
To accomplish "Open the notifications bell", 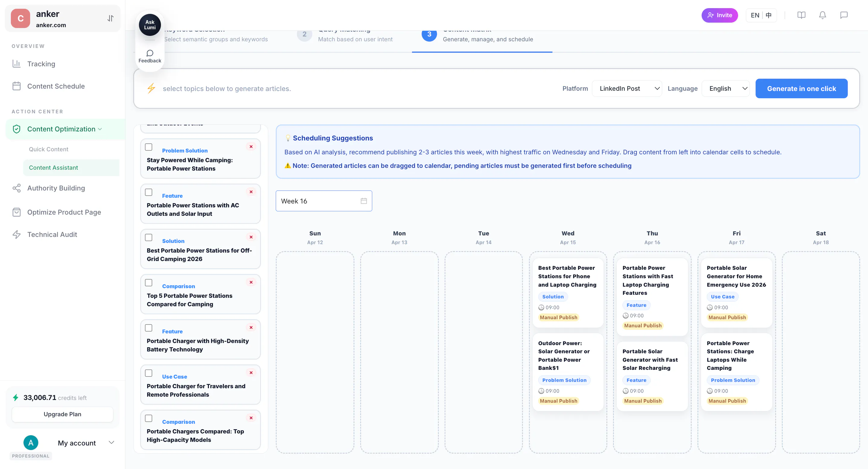I will click(822, 15).
